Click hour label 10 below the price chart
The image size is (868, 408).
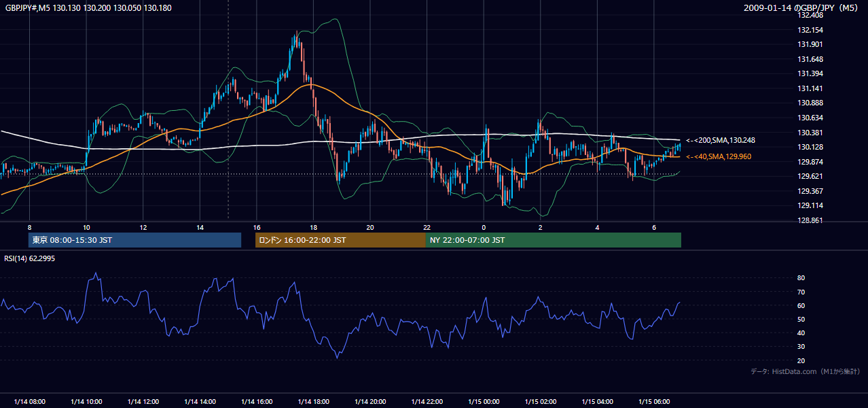click(x=86, y=227)
